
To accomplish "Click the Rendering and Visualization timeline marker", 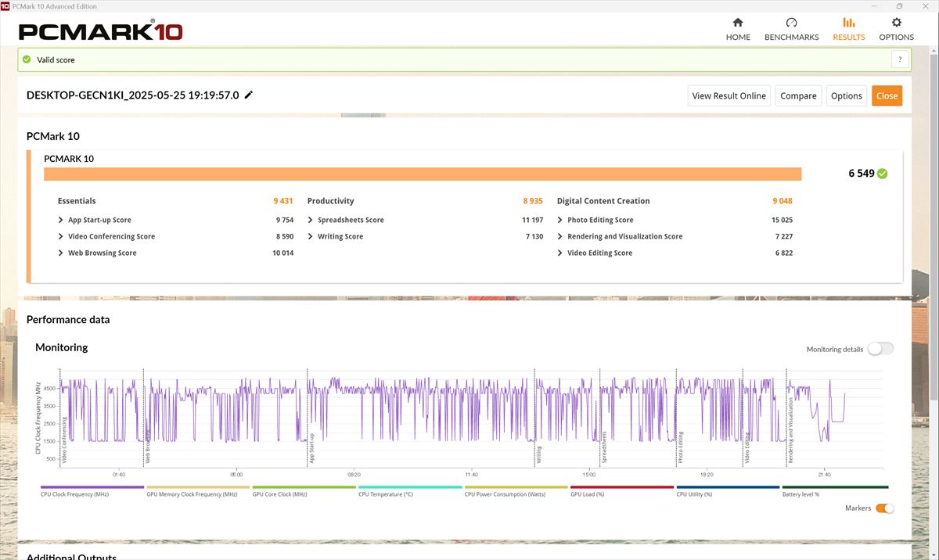I will coord(790,431).
